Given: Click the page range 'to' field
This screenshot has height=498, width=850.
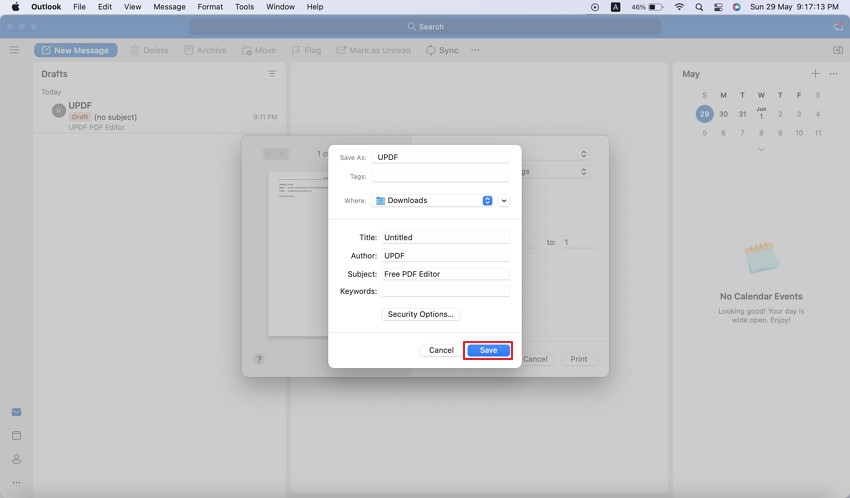Looking at the screenshot, I should coord(578,242).
